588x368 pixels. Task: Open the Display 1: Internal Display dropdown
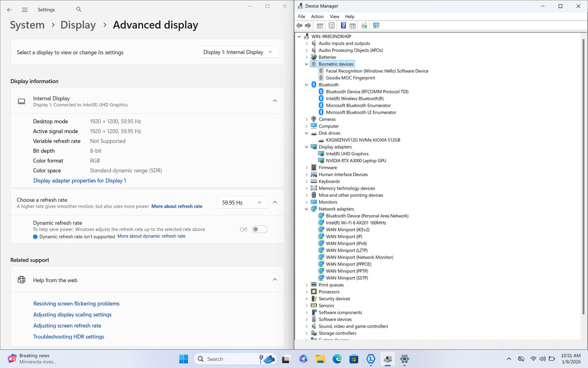[x=238, y=52]
